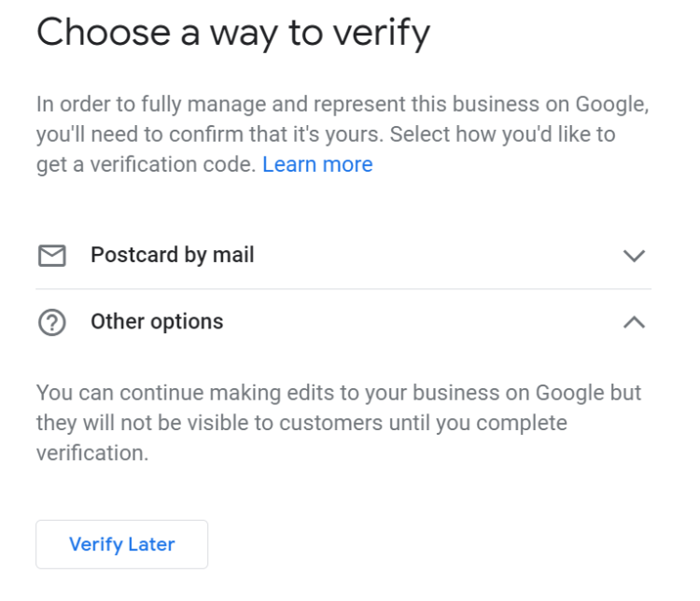The width and height of the screenshot is (700, 601).
Task: Select the Other options label
Action: click(x=157, y=322)
